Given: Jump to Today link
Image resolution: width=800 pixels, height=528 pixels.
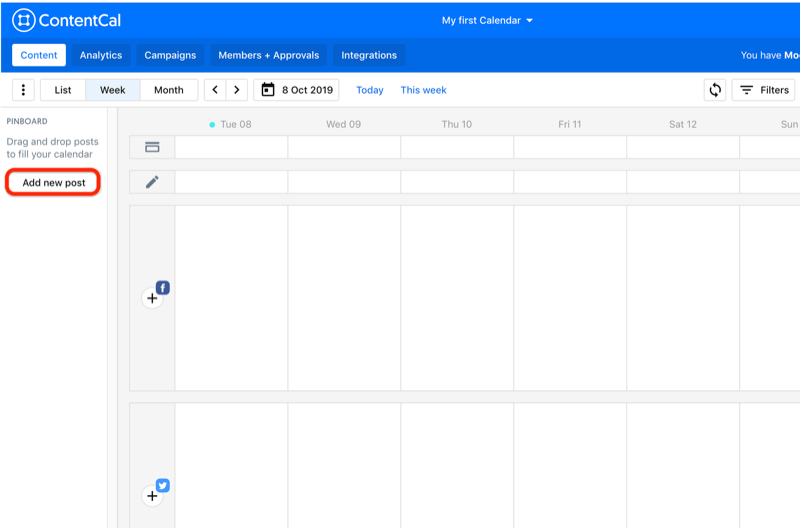Looking at the screenshot, I should [370, 90].
